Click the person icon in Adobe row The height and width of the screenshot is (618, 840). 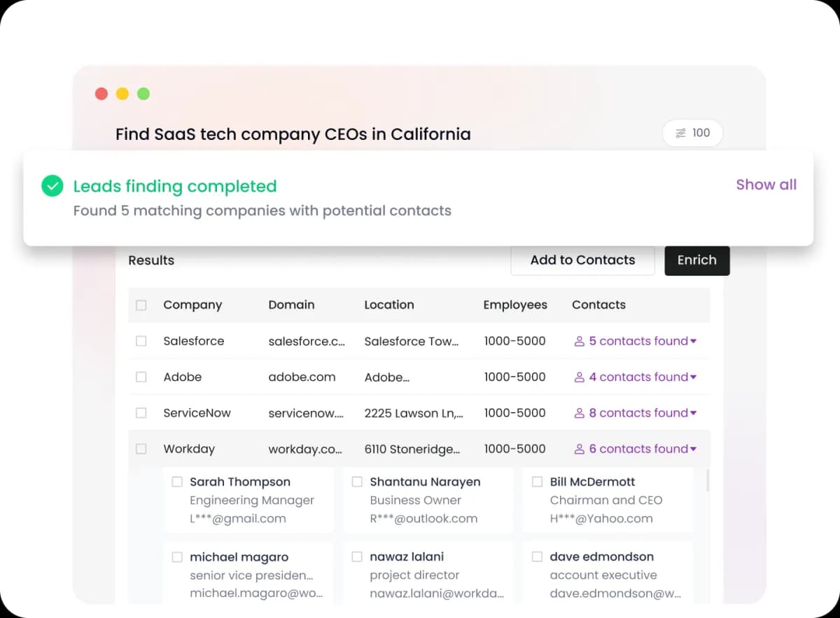click(580, 377)
